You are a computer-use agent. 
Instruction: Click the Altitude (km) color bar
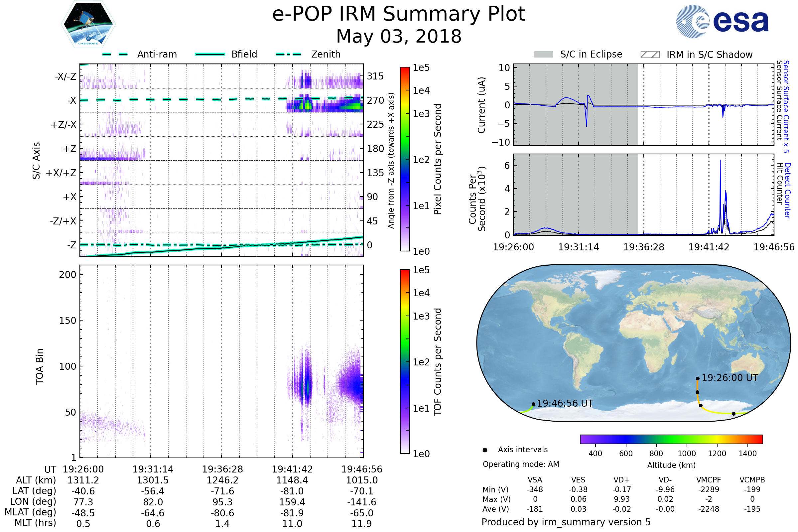pos(671,439)
